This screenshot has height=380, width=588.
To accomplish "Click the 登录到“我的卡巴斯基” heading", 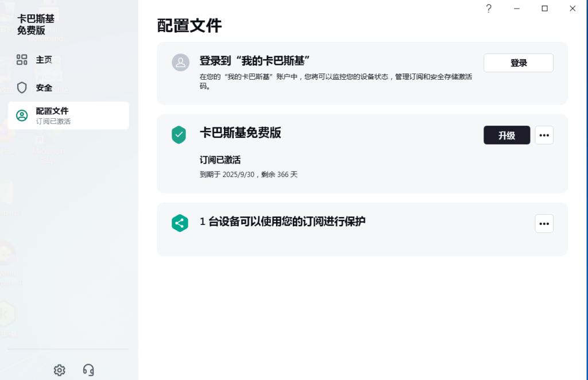I will pyautogui.click(x=254, y=61).
